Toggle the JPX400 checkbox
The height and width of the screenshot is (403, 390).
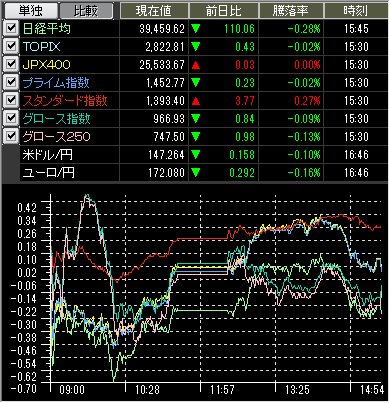[x=11, y=64]
